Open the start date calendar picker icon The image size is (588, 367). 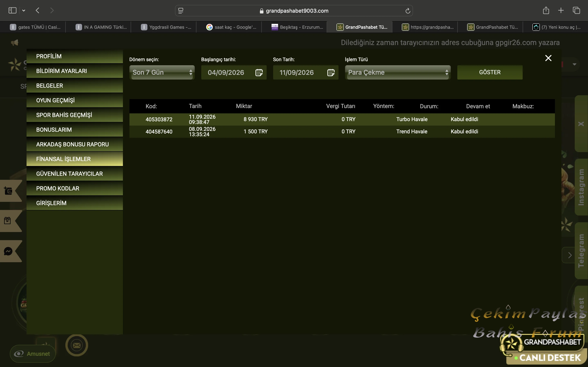click(259, 72)
